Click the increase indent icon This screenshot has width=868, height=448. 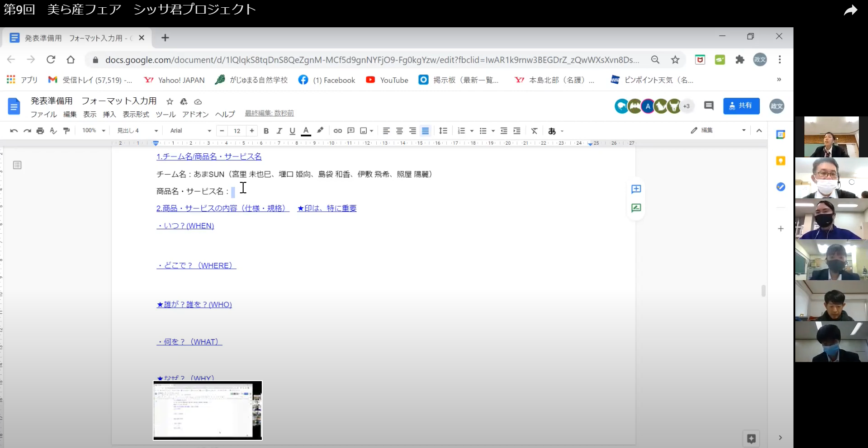517,131
